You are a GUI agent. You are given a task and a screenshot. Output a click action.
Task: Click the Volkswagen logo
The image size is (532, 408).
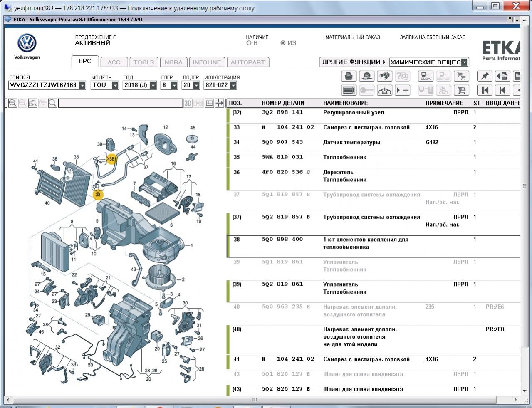click(x=27, y=43)
